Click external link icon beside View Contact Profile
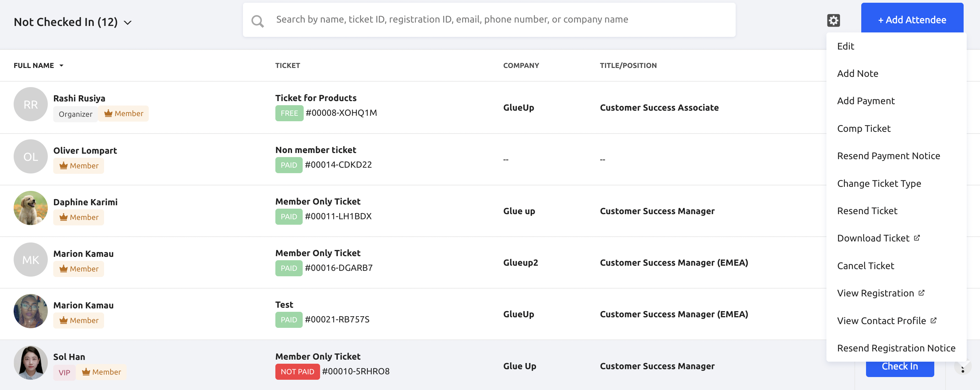980x390 pixels. [x=933, y=320]
